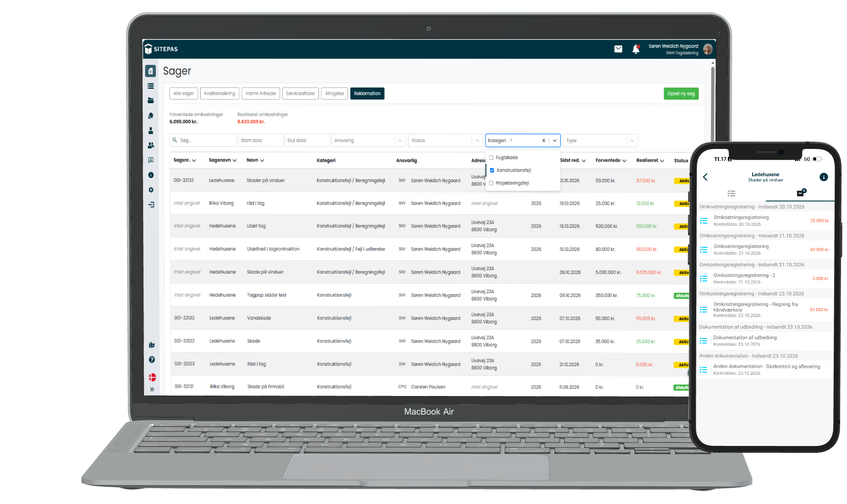The image size is (847, 504).
Task: Uncheck the Konstruktionsfejl category option
Action: pyautogui.click(x=492, y=170)
